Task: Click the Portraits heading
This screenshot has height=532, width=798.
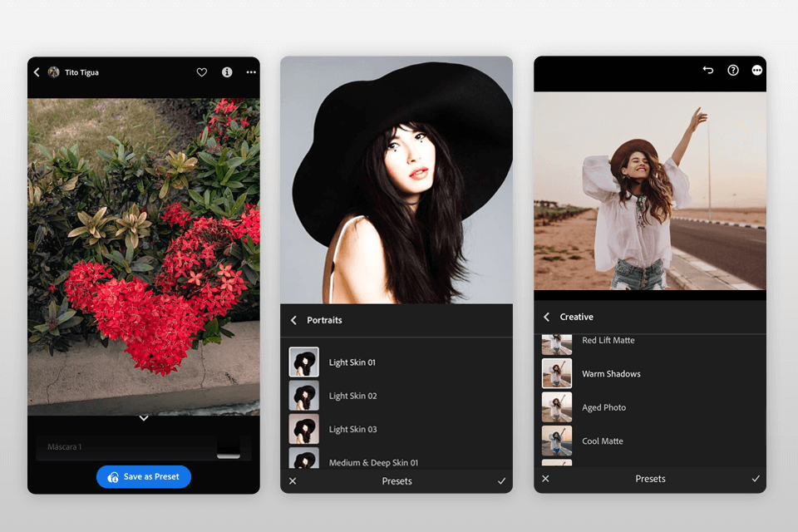Action: click(x=324, y=320)
